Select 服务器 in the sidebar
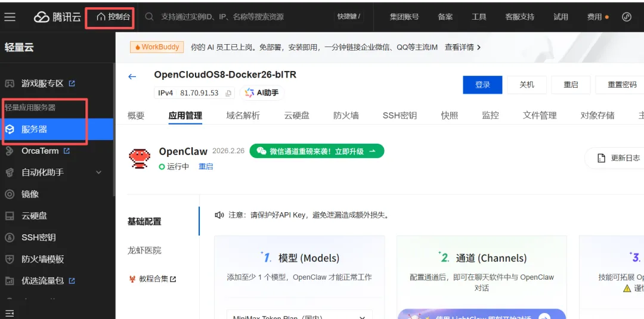The width and height of the screenshot is (644, 319). [x=57, y=129]
